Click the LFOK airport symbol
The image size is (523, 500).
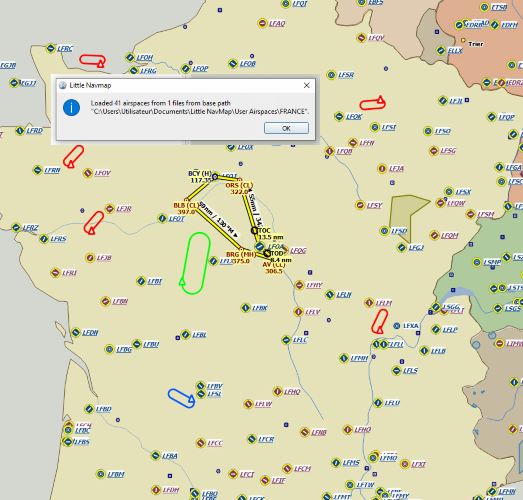point(339,117)
